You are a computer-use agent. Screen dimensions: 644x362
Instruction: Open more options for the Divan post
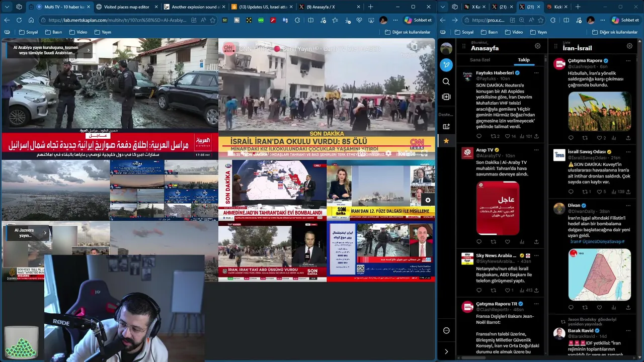pyautogui.click(x=628, y=206)
